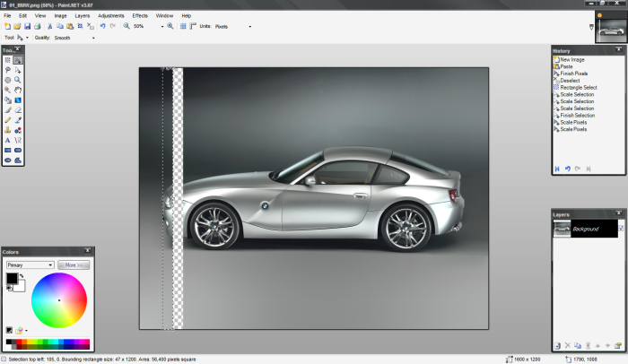This screenshot has width=628, height=364.
Task: Click the Undo arrow in History panel
Action: [x=567, y=168]
